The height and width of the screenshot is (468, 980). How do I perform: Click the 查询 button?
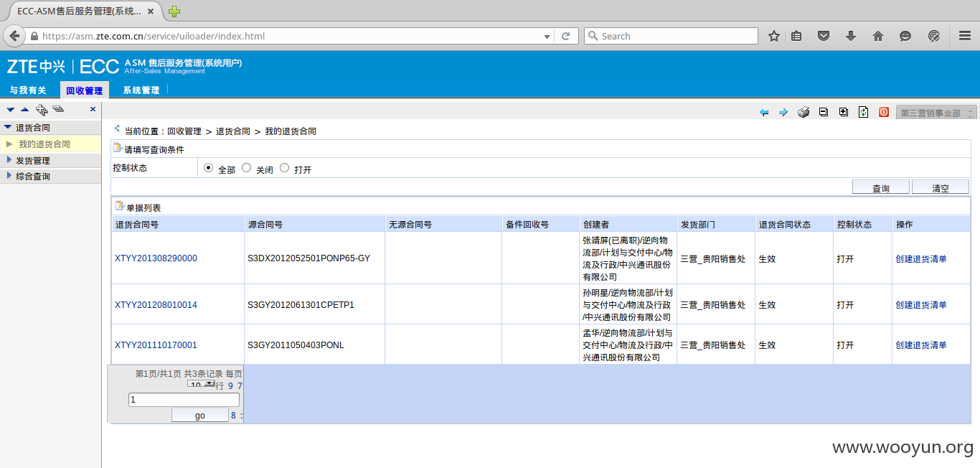[x=881, y=187]
